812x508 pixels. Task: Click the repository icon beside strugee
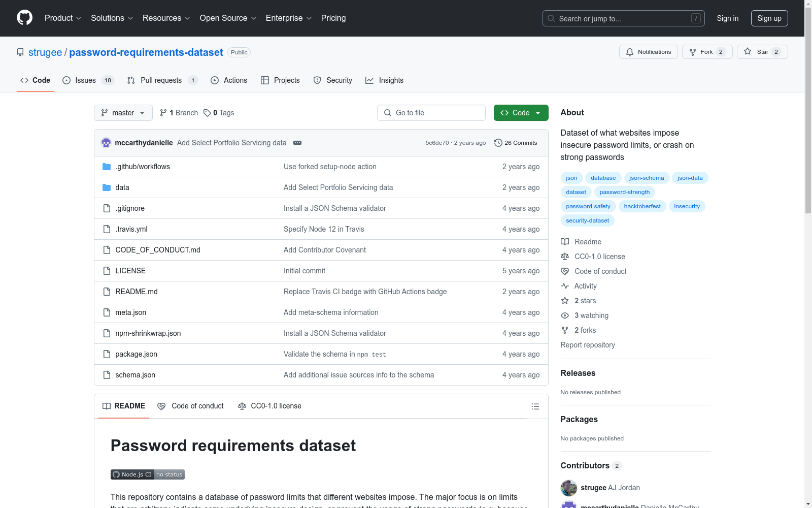(x=20, y=52)
